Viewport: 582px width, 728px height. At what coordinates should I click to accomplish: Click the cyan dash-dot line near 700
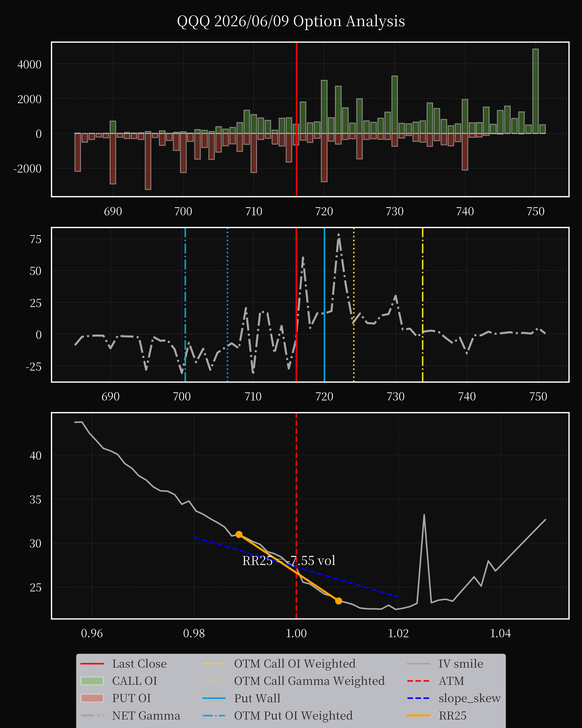coord(185,305)
